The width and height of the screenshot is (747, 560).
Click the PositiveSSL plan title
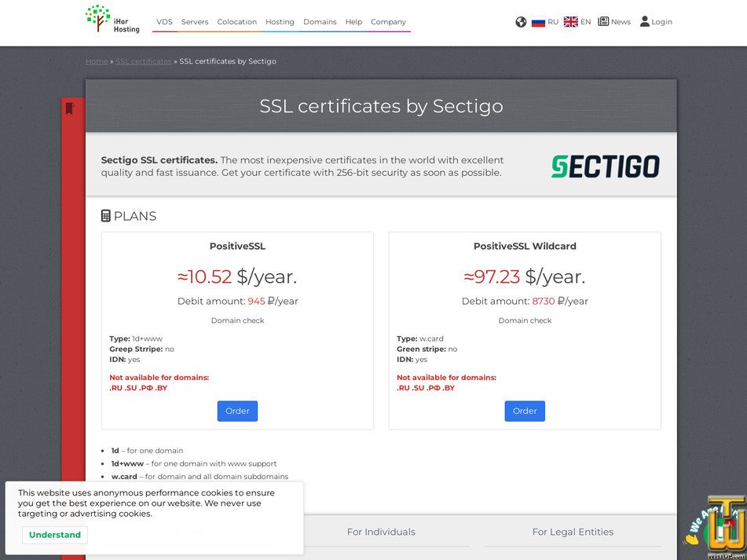click(x=237, y=246)
